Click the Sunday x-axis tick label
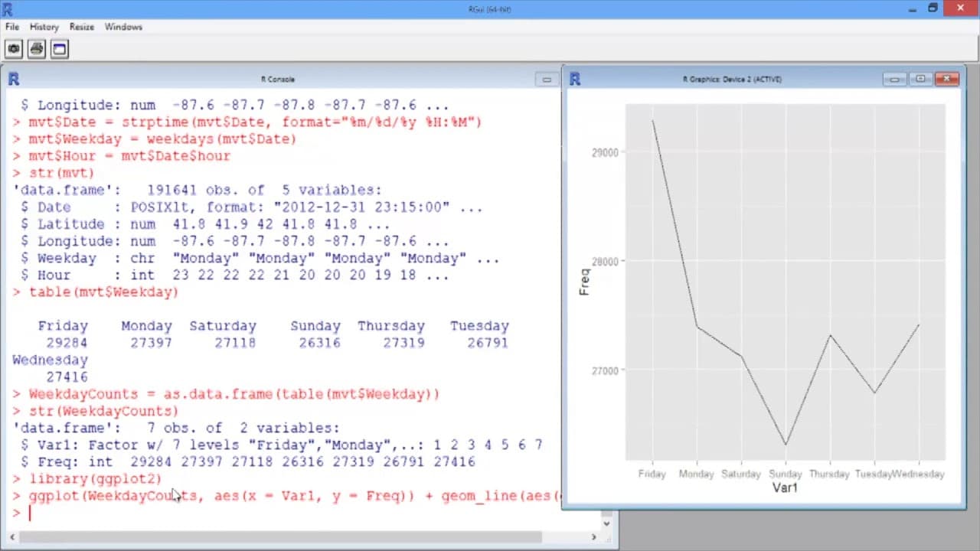This screenshot has height=551, width=980. click(x=786, y=474)
